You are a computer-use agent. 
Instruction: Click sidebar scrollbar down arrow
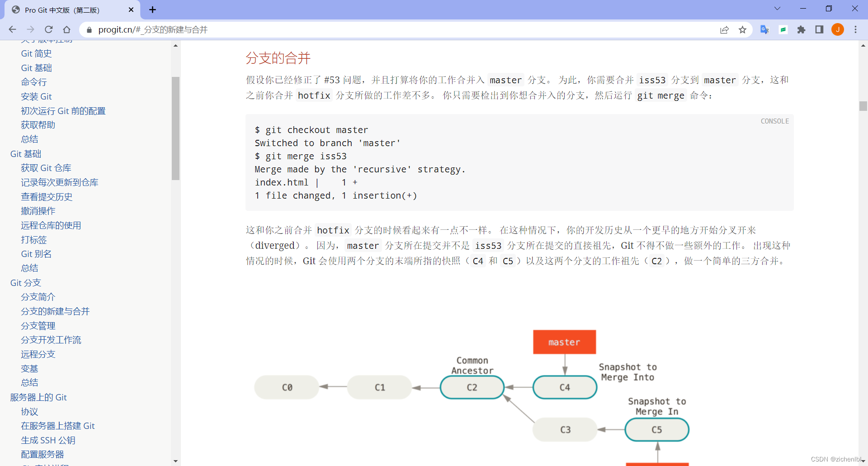(x=175, y=461)
